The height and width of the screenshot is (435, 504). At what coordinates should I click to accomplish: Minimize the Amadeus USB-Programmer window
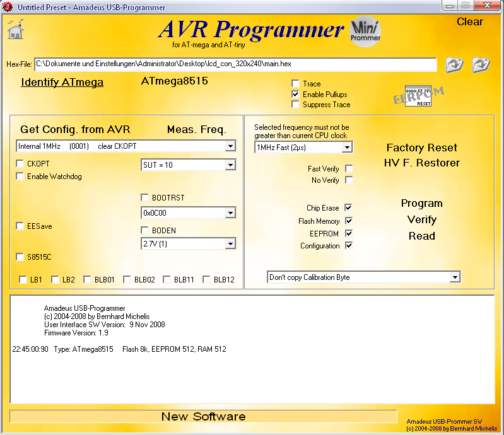[450, 6]
